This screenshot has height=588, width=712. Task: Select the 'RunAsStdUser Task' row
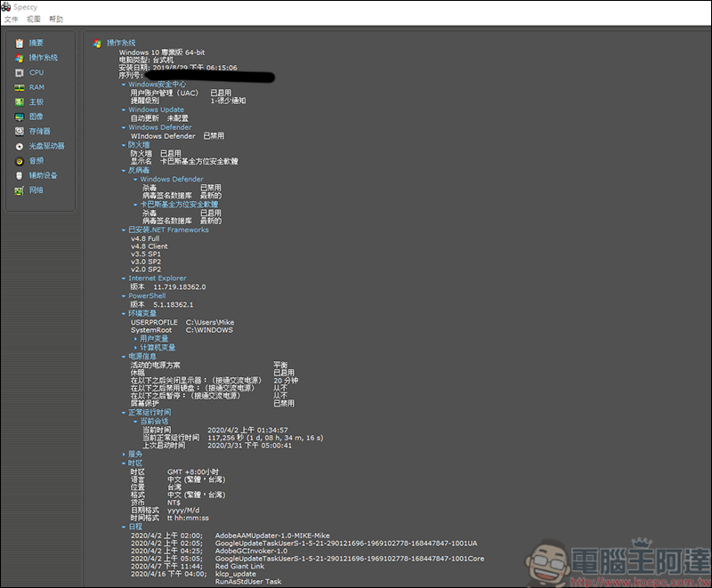coord(248,582)
